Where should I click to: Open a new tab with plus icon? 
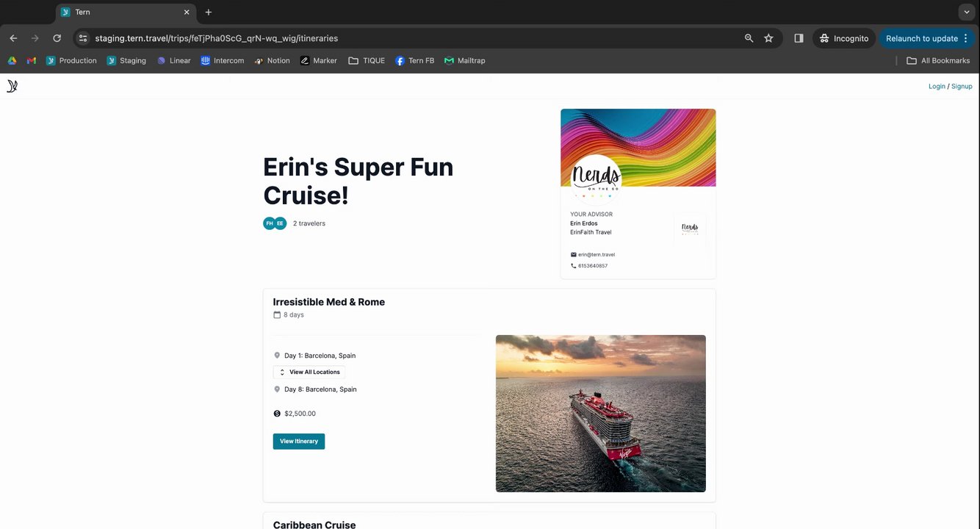pyautogui.click(x=209, y=12)
